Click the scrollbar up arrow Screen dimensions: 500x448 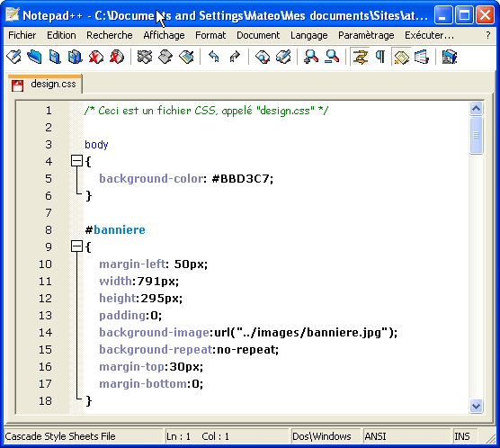click(476, 109)
